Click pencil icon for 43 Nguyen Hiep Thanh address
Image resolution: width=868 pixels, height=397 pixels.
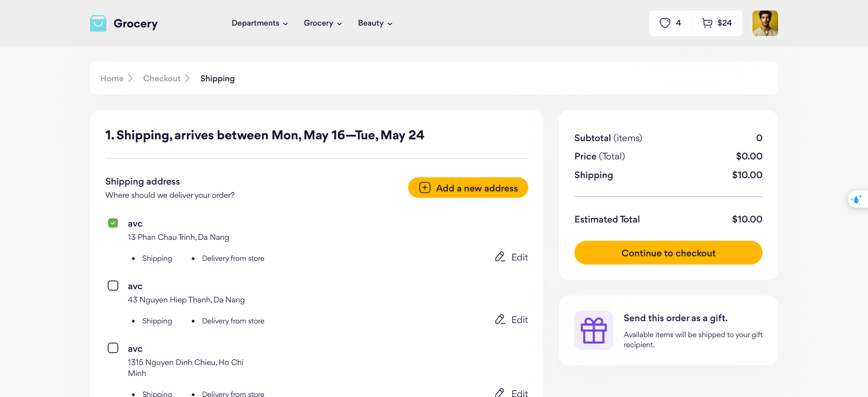[x=500, y=319]
